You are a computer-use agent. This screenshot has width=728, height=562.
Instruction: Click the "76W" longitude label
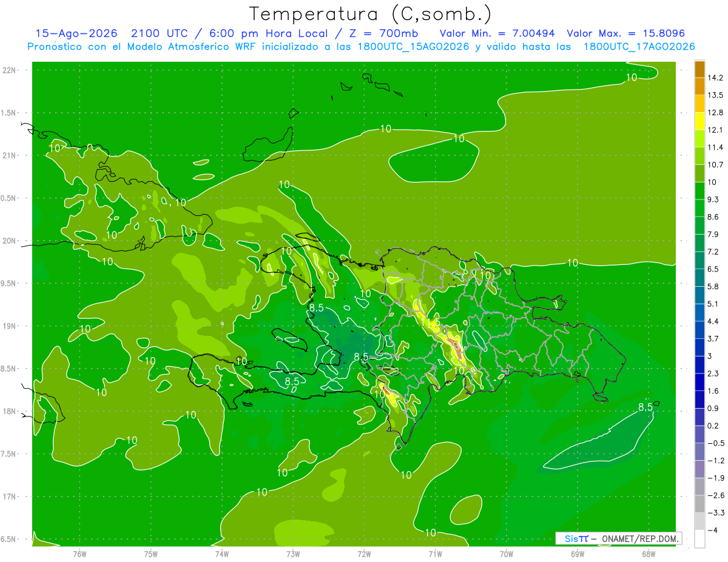pos(79,554)
